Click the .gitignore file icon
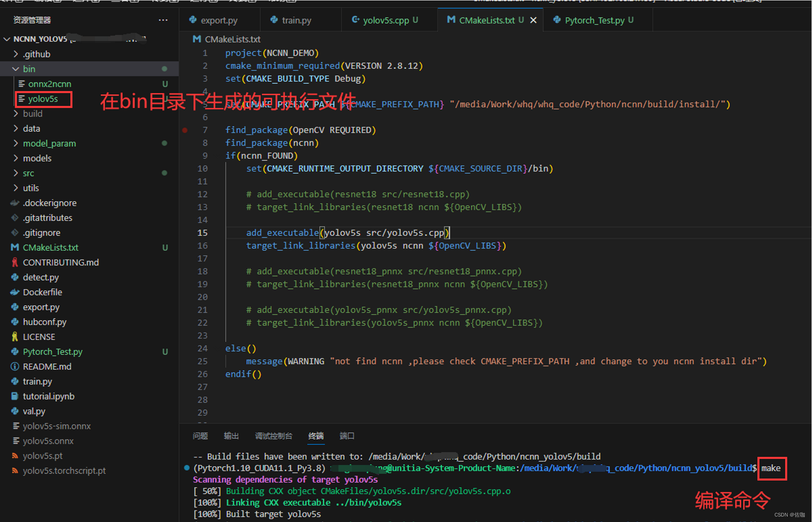The height and width of the screenshot is (522, 812). pos(15,233)
